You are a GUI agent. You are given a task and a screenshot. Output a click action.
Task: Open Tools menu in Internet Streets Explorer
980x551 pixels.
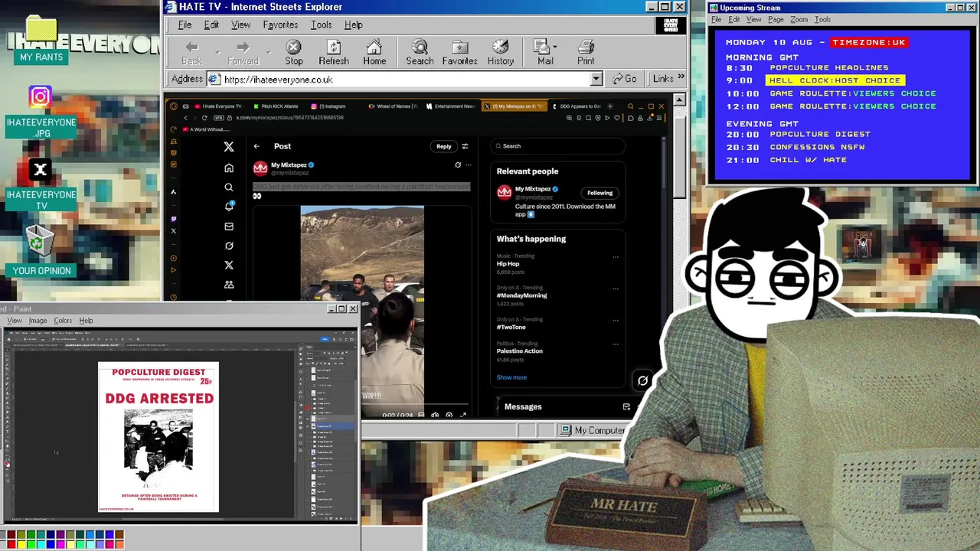click(321, 24)
